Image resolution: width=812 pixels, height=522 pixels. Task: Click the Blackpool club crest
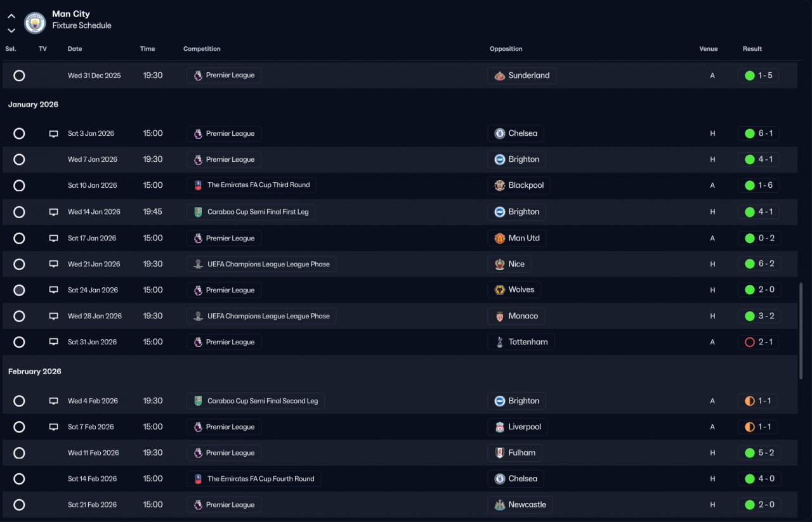tap(500, 186)
